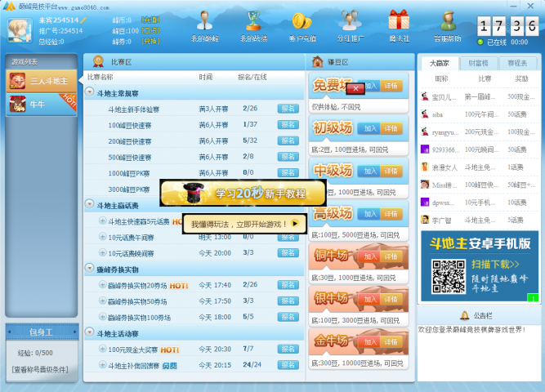The width and height of the screenshot is (545, 392).
Task: Expand the 10元话费午间赛 row
Action: [x=103, y=237]
